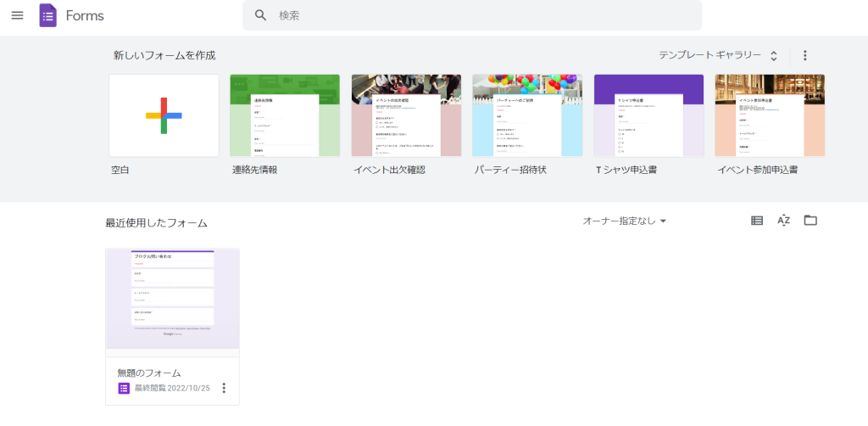Open the AZ sort options
868x426 pixels.
click(x=783, y=221)
